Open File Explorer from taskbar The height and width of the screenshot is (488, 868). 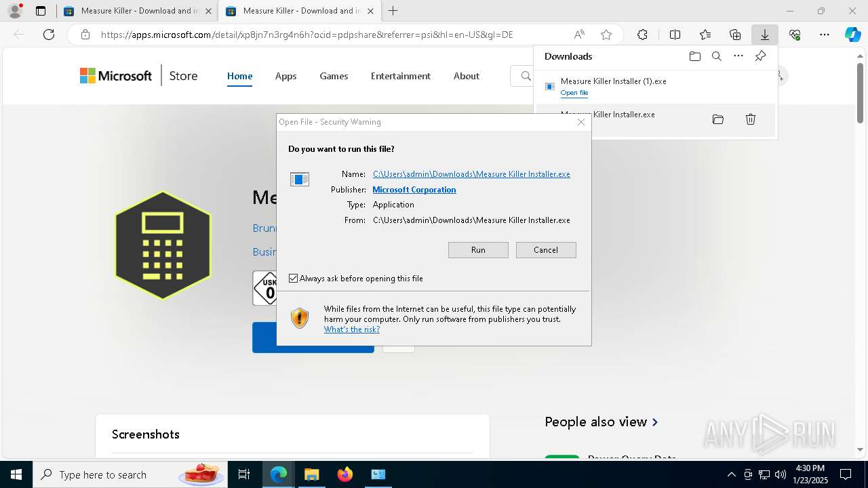(311, 474)
